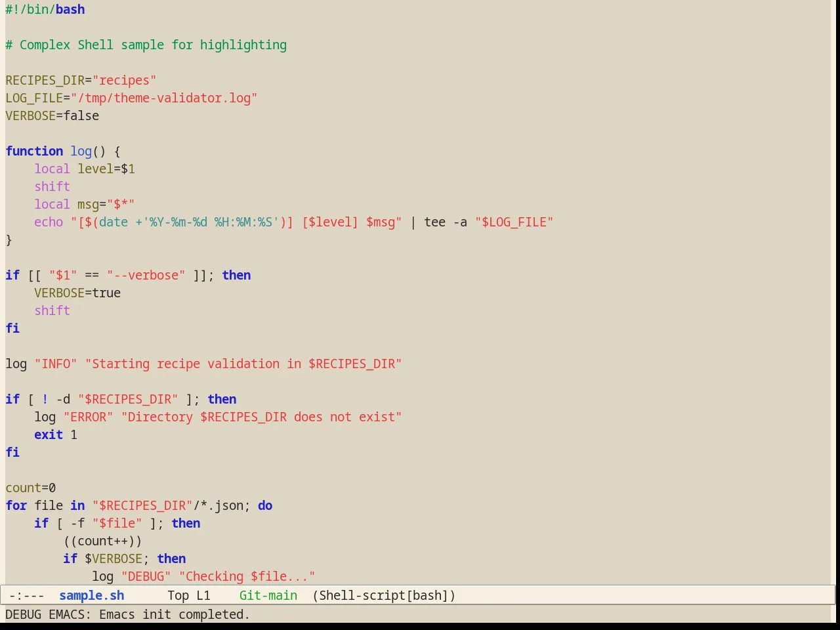Click 'local level=$1' line
The width and height of the screenshot is (840, 630).
tap(85, 169)
